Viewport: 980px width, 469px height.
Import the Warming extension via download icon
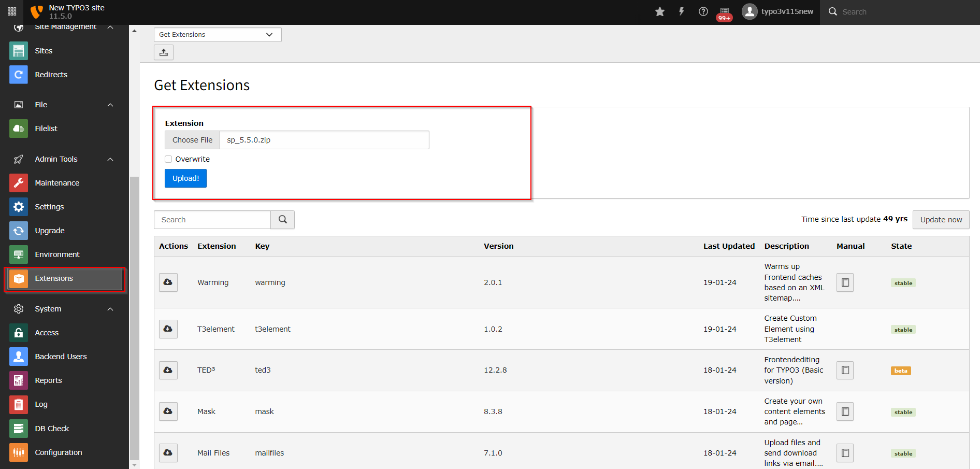(168, 282)
